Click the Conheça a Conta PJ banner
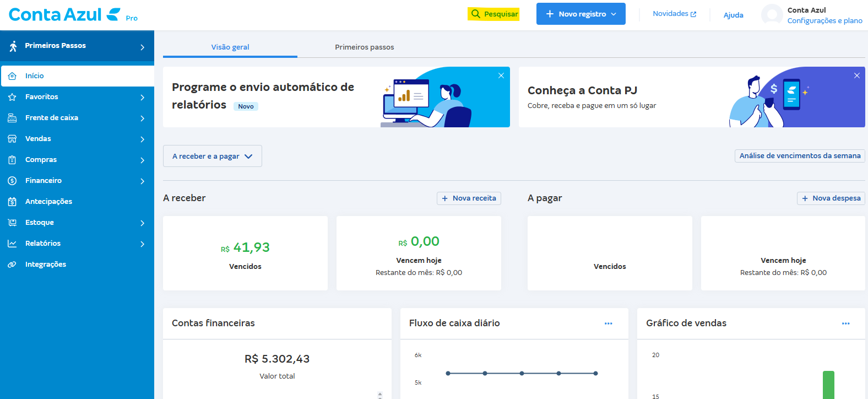The width and height of the screenshot is (868, 399). pyautogui.click(x=692, y=97)
